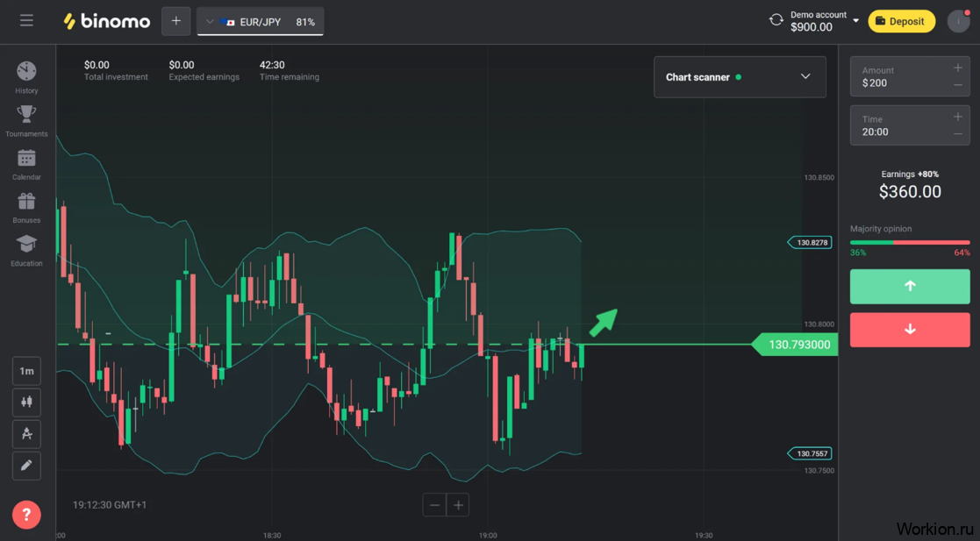This screenshot has height=541, width=980.
Task: Open the indicators tool
Action: point(26,434)
